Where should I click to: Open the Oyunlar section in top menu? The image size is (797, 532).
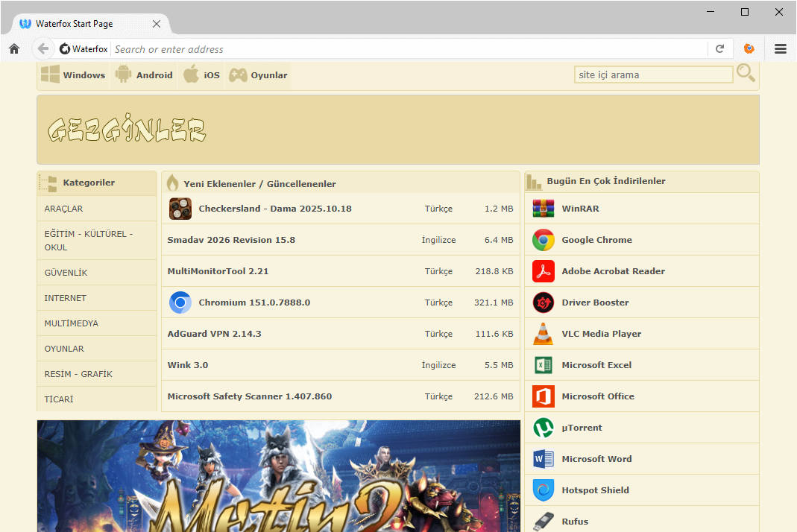coord(258,75)
